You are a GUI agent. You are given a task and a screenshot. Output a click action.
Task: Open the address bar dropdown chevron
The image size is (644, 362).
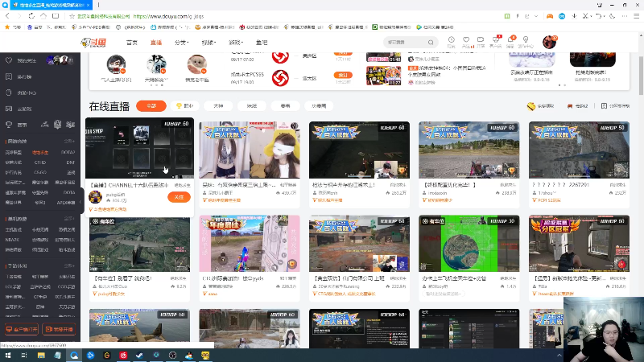tap(536, 16)
